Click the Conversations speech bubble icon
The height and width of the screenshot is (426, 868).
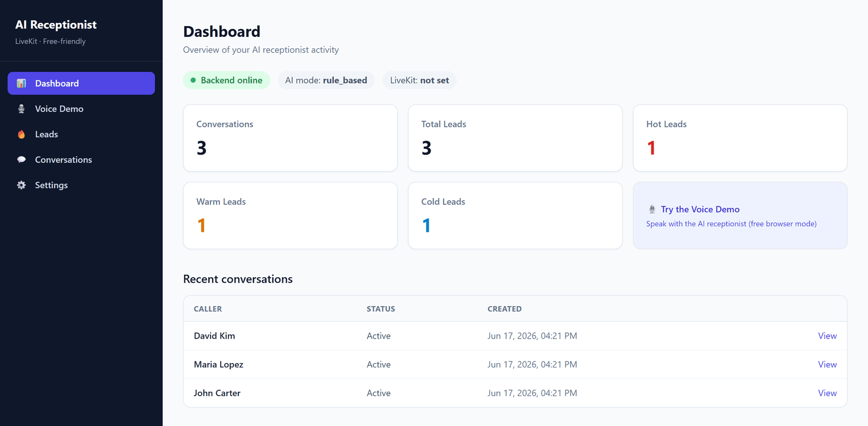[x=21, y=160]
